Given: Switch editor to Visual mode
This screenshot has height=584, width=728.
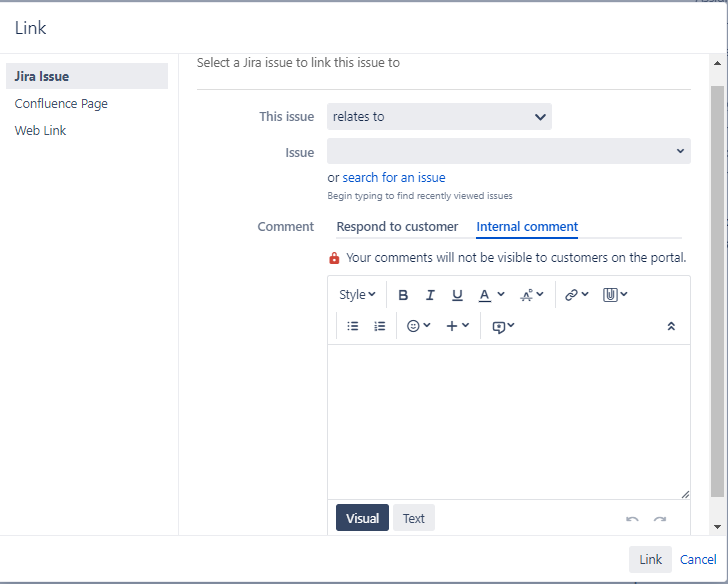Looking at the screenshot, I should (362, 518).
